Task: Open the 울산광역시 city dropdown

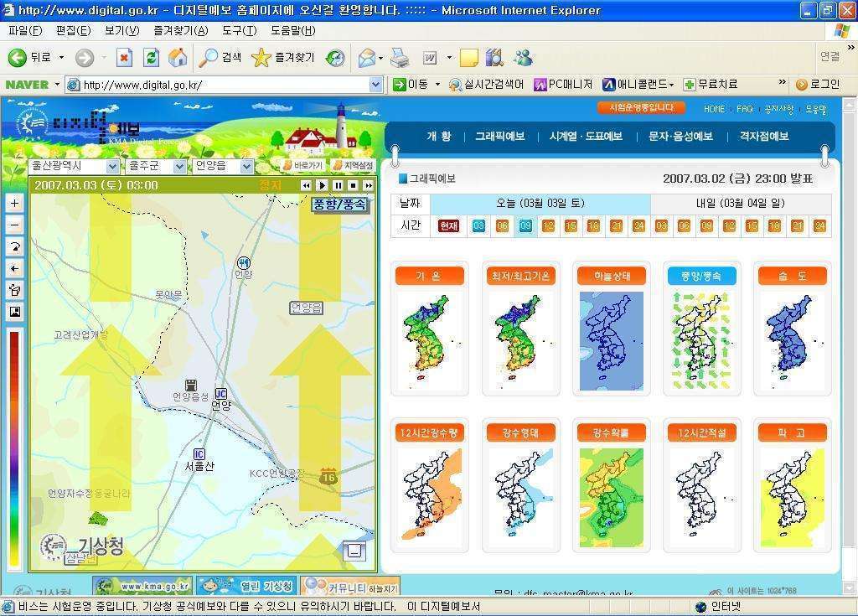Action: pos(75,166)
